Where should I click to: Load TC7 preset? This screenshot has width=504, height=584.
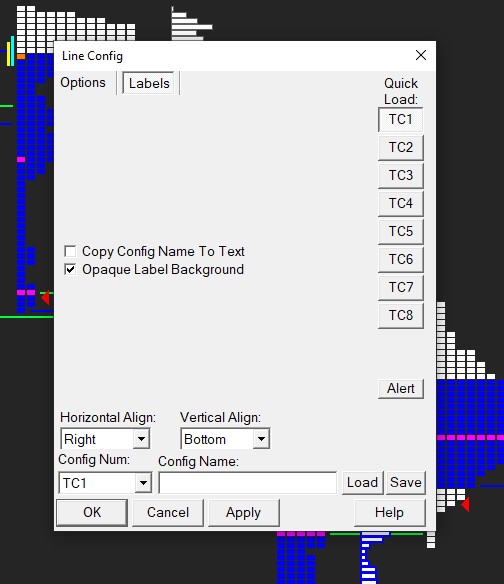[x=401, y=288]
